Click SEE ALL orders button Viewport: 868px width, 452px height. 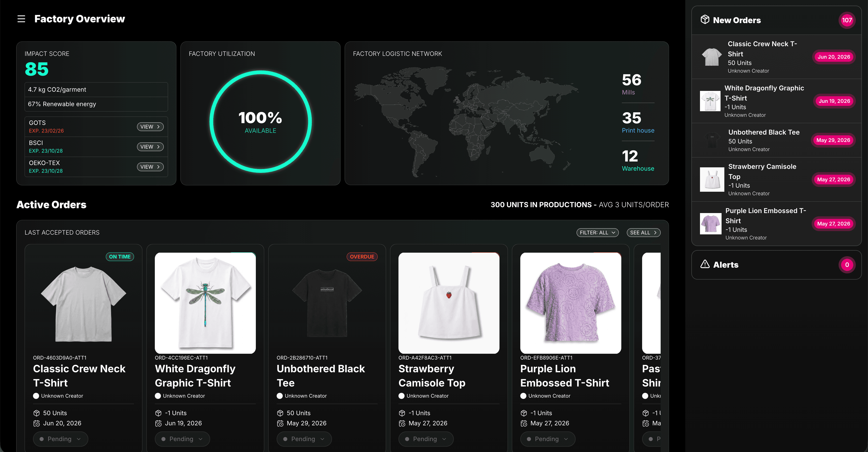[643, 233]
